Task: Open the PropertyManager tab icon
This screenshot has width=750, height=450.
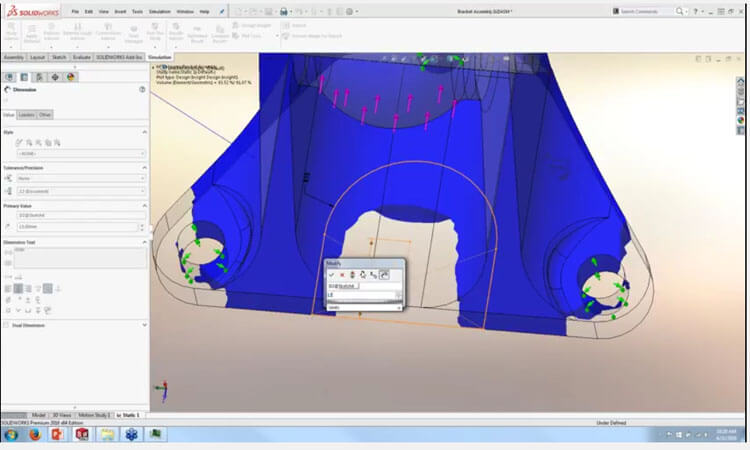Action: [25, 76]
